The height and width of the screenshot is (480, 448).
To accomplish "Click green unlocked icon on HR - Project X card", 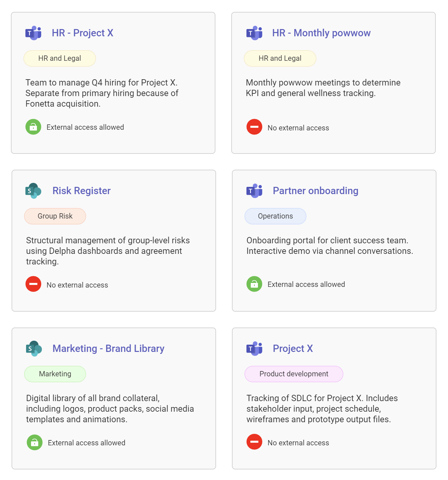I will point(33,127).
